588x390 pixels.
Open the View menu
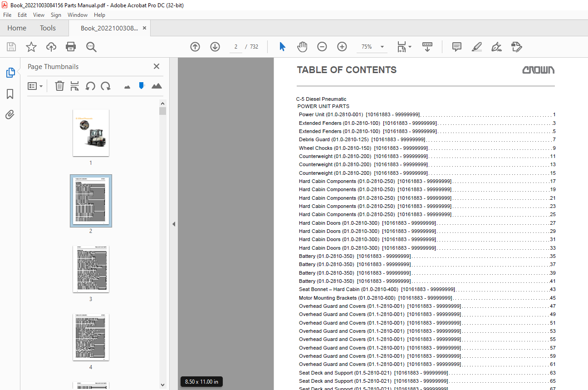coord(39,15)
